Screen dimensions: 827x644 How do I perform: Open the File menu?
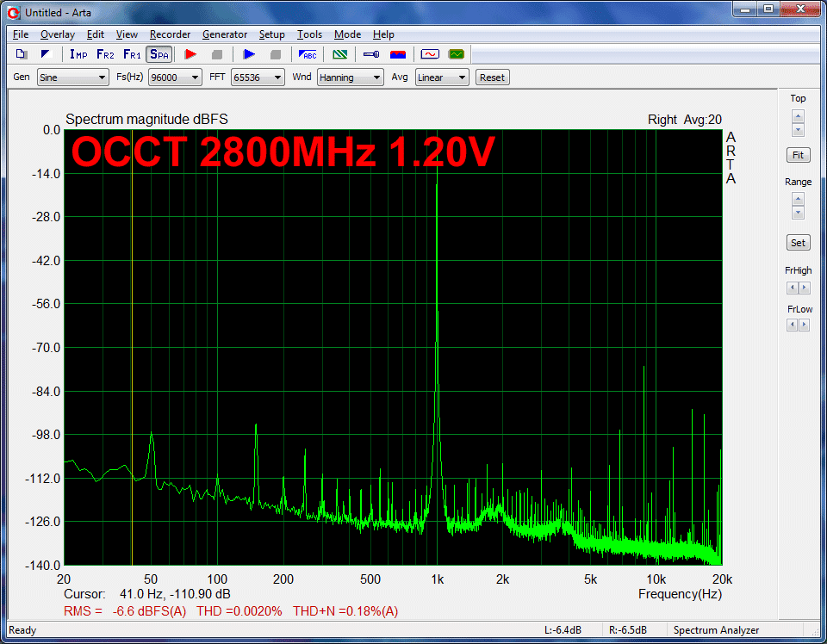pyautogui.click(x=21, y=34)
